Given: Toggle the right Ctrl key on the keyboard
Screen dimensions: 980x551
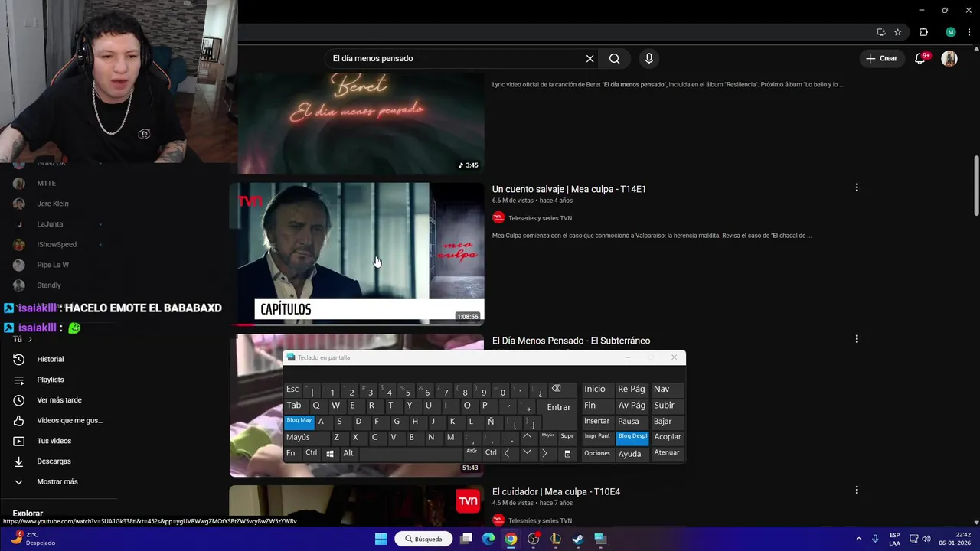Looking at the screenshot, I should (x=491, y=453).
